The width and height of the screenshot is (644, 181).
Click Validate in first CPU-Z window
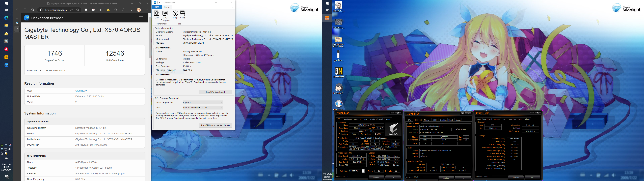pyautogui.click(x=376, y=177)
